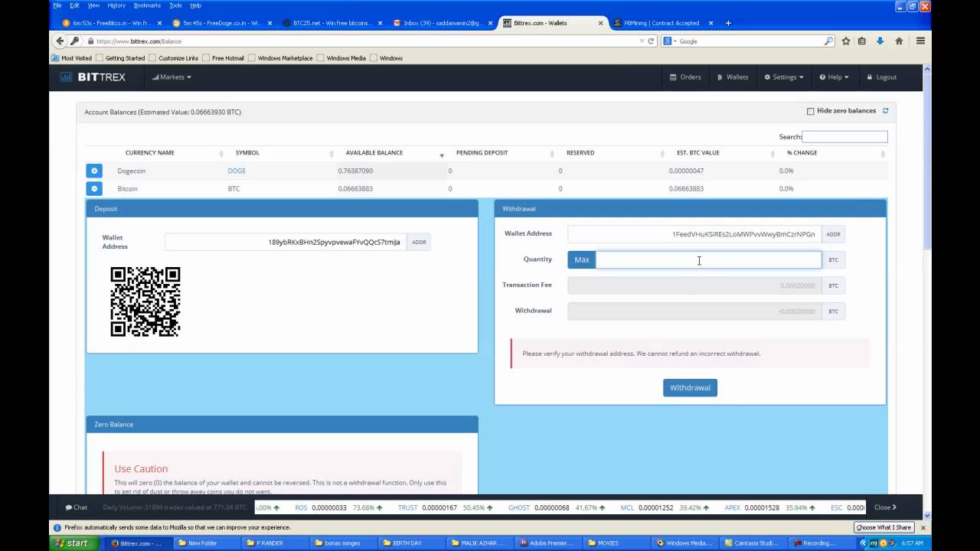Switch to Adobe Premiere in taskbar
Screen dimensions: 980x551
pos(547,543)
